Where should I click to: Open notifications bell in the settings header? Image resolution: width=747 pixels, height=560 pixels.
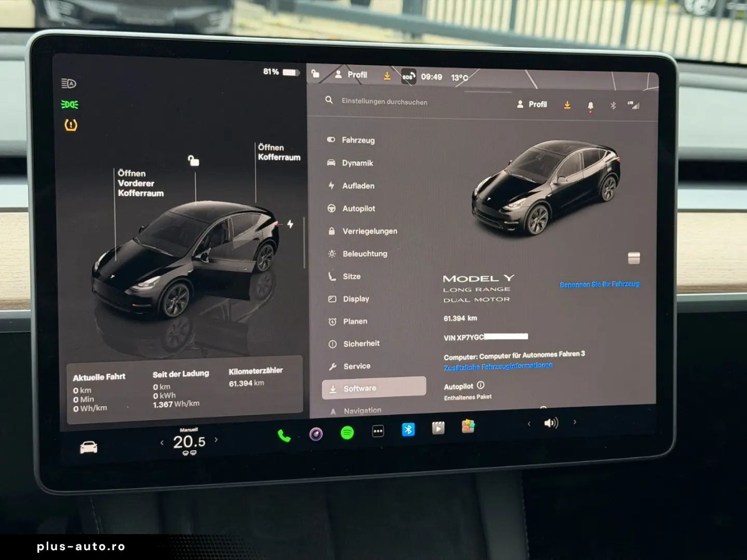[591, 106]
